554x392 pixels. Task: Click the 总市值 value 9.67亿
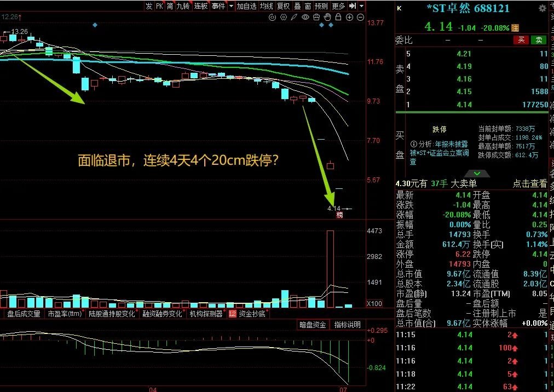click(459, 274)
